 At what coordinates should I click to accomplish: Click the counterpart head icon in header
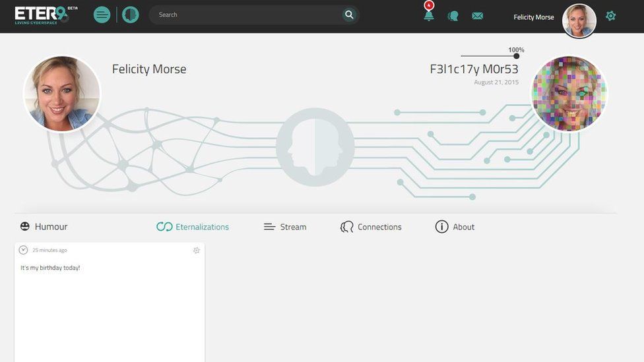pyautogui.click(x=131, y=15)
